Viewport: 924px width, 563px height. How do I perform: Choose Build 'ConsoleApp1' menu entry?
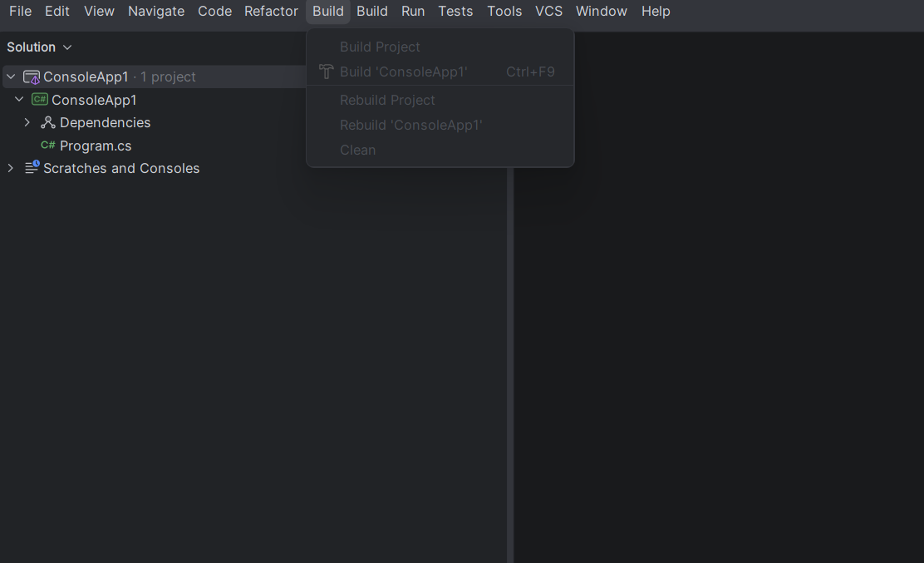pyautogui.click(x=440, y=72)
